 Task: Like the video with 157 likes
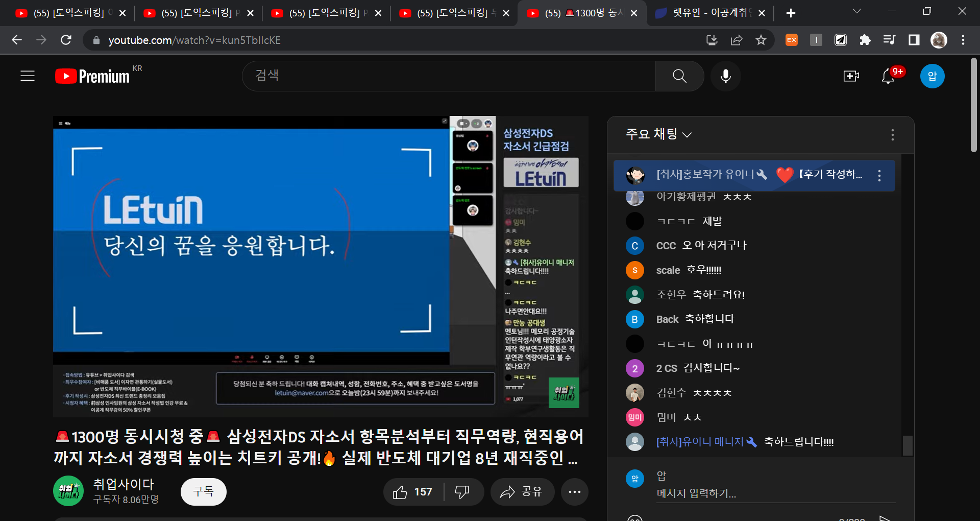pyautogui.click(x=413, y=492)
